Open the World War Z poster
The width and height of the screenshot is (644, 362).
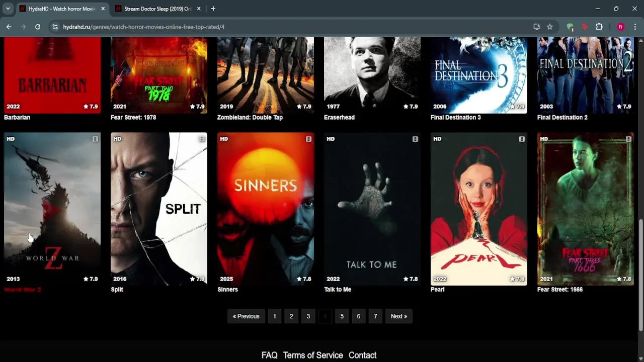(52, 209)
